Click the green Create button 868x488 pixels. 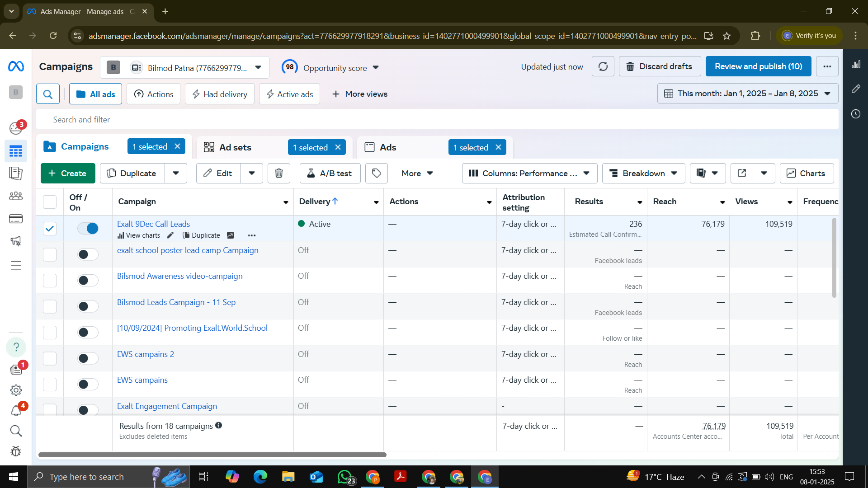68,174
